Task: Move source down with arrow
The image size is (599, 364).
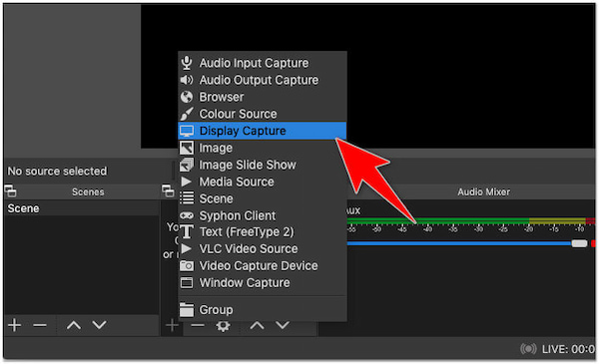Action: (x=283, y=325)
